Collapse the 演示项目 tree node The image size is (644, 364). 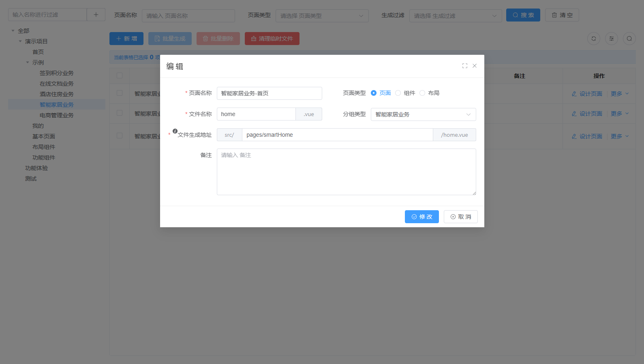click(x=20, y=41)
